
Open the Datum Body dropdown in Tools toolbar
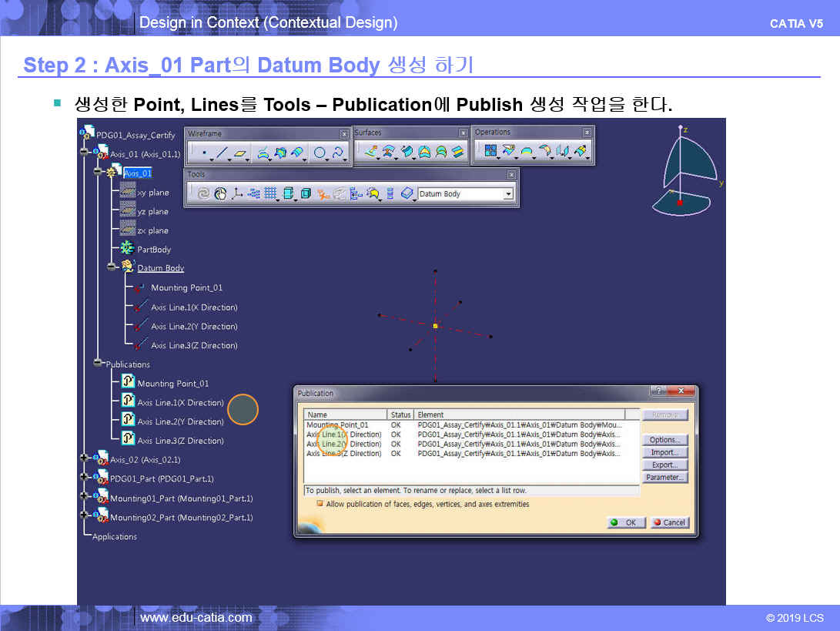[508, 194]
